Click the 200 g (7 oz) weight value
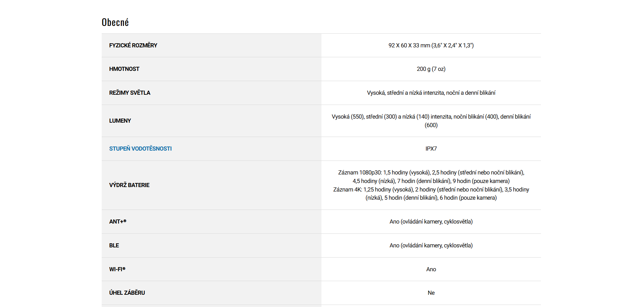 (431, 69)
